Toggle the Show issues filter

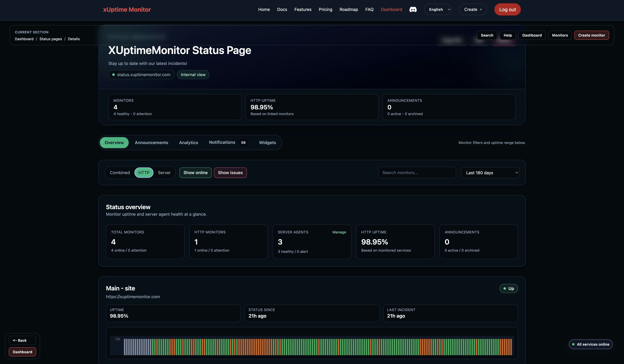coord(230,173)
